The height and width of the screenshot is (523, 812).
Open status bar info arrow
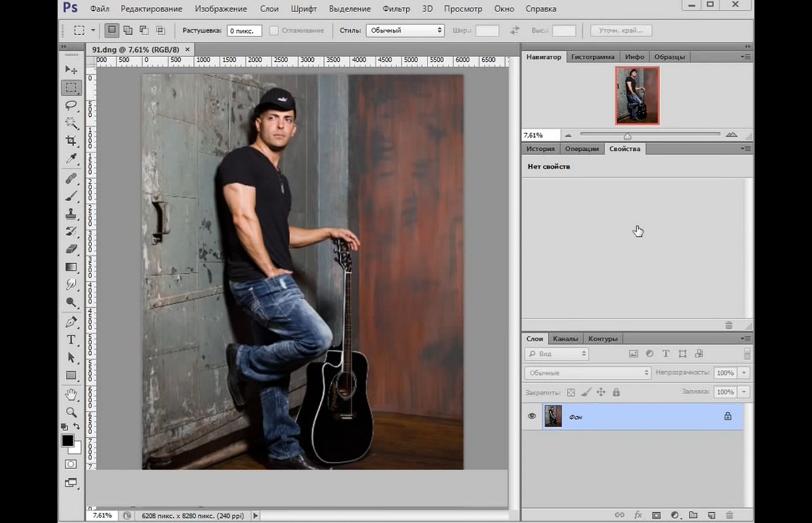(256, 515)
